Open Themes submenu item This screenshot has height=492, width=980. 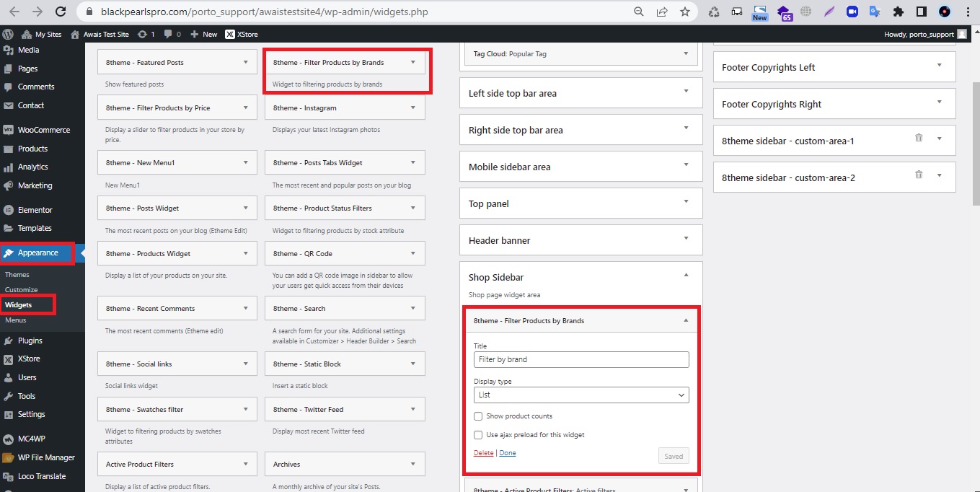pyautogui.click(x=17, y=275)
